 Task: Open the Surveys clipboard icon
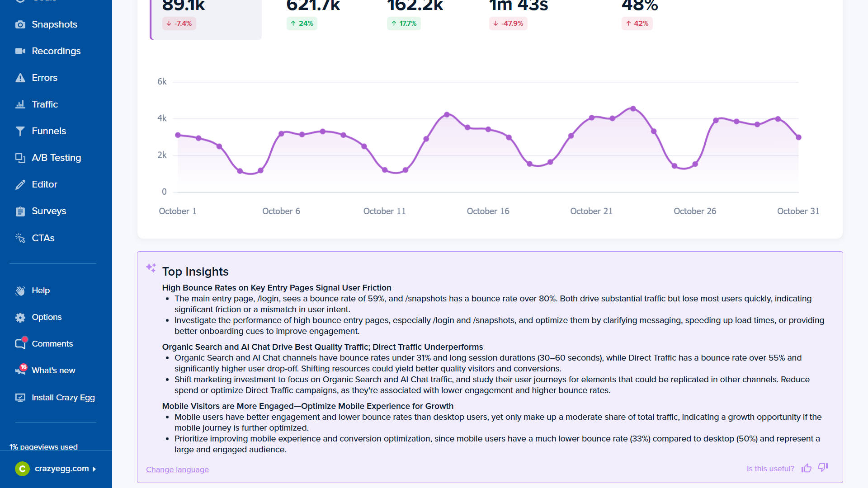click(21, 211)
